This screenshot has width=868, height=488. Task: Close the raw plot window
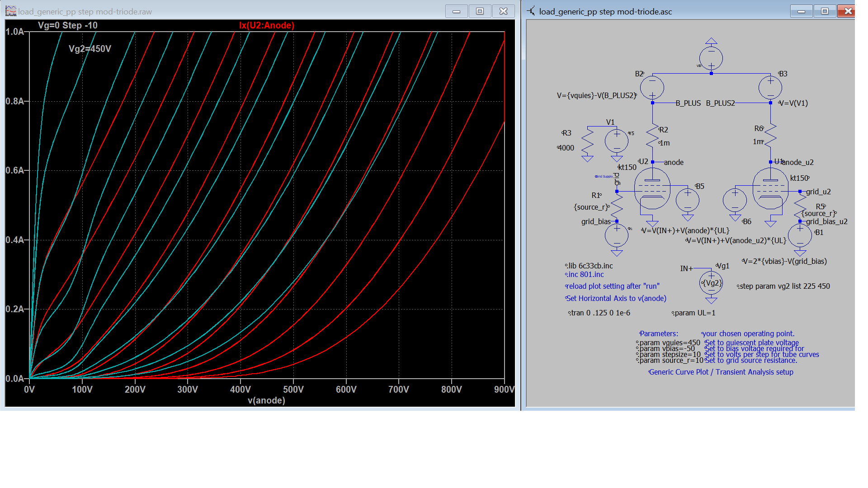click(x=504, y=11)
